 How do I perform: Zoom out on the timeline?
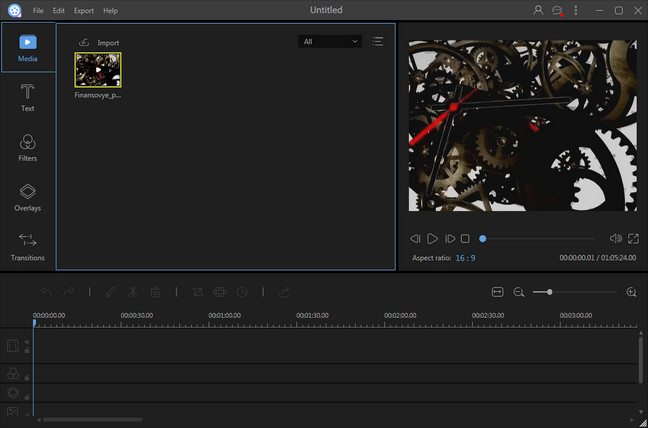(519, 292)
